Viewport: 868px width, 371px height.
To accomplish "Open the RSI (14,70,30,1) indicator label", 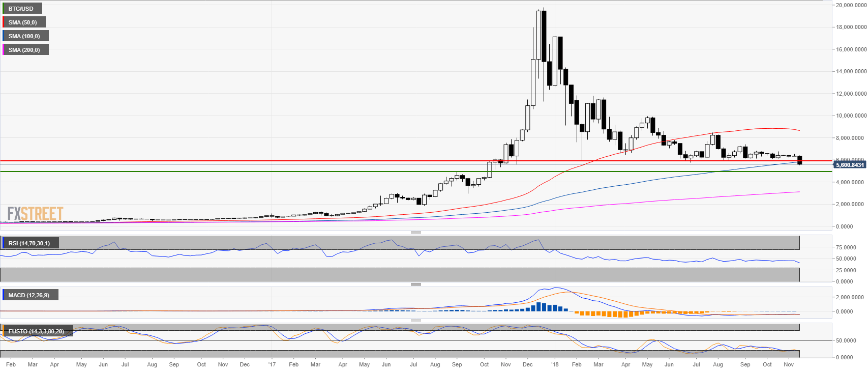I will [x=29, y=243].
